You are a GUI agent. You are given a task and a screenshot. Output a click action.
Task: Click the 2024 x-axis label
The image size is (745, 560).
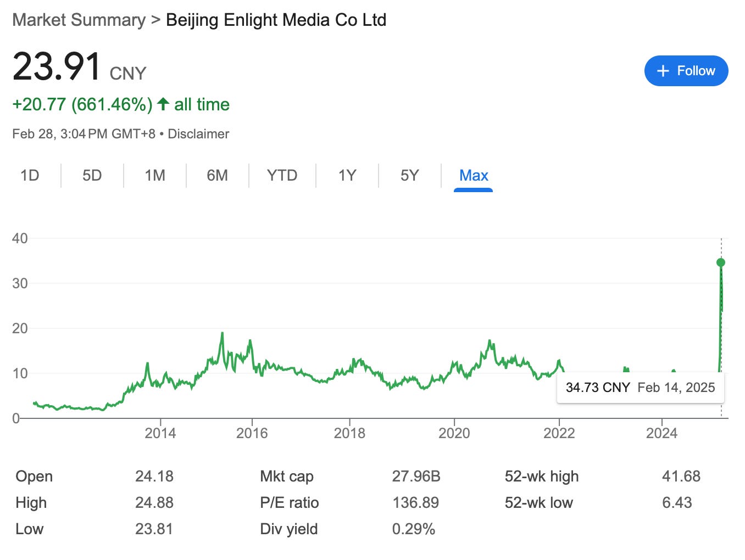[662, 433]
